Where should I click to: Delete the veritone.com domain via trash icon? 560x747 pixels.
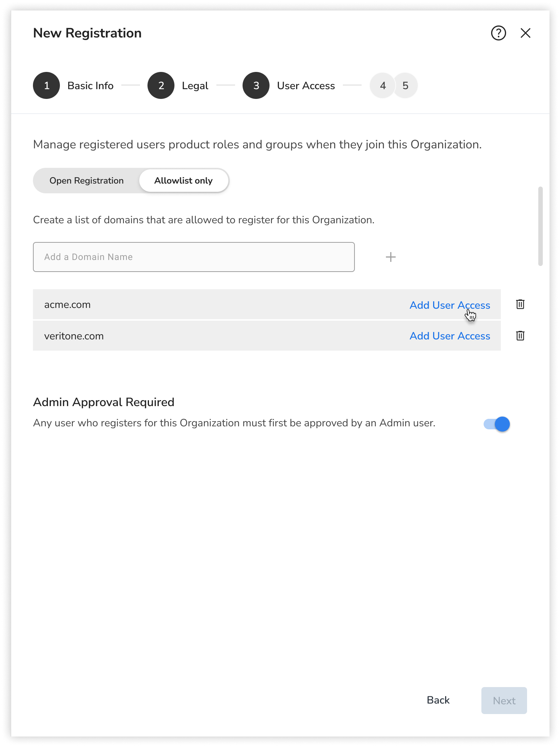point(520,336)
